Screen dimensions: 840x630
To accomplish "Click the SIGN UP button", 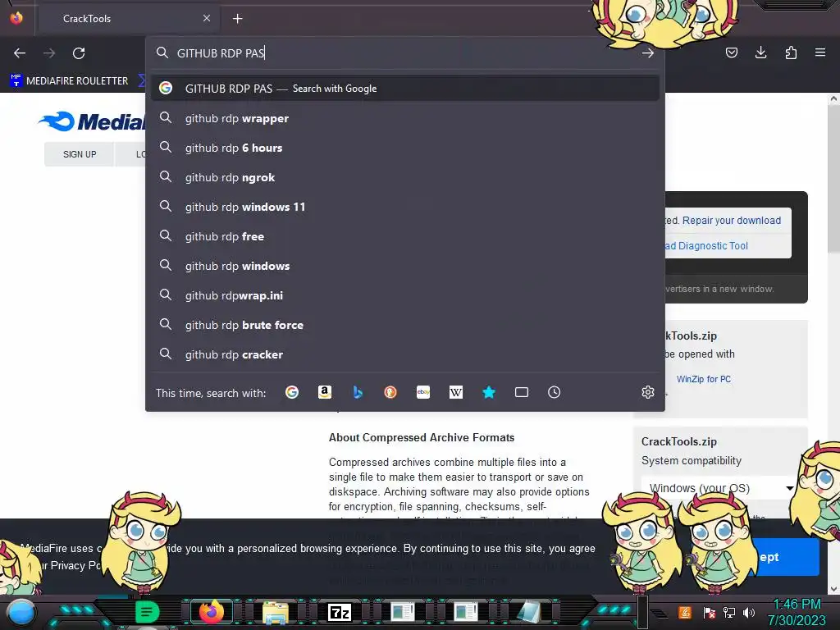I will (x=80, y=154).
